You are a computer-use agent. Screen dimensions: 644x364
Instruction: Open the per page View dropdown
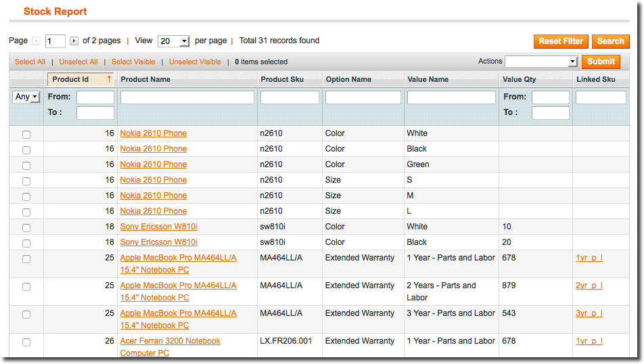[x=174, y=41]
